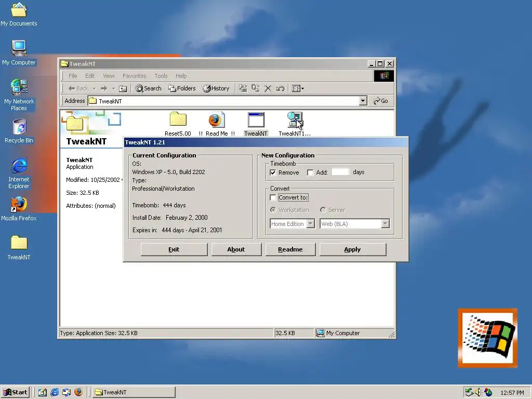Image resolution: width=532 pixels, height=399 pixels.
Task: Open the Tools menu
Action: 161,76
